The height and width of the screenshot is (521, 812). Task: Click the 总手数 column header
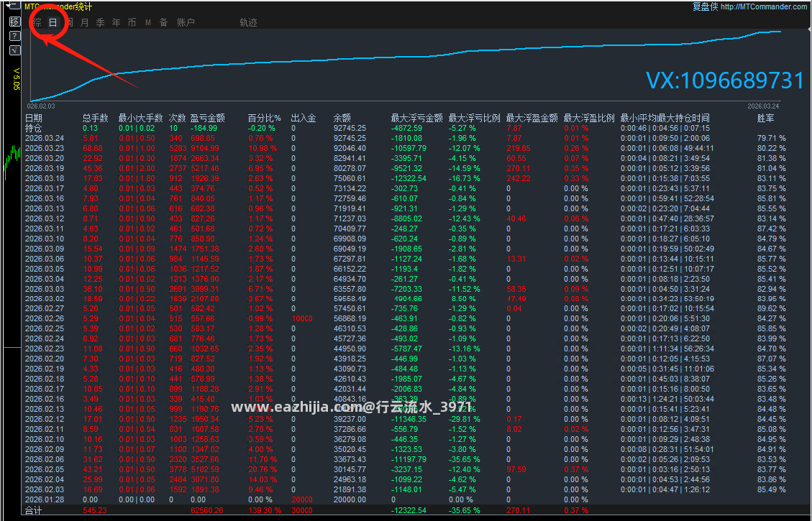pos(95,118)
